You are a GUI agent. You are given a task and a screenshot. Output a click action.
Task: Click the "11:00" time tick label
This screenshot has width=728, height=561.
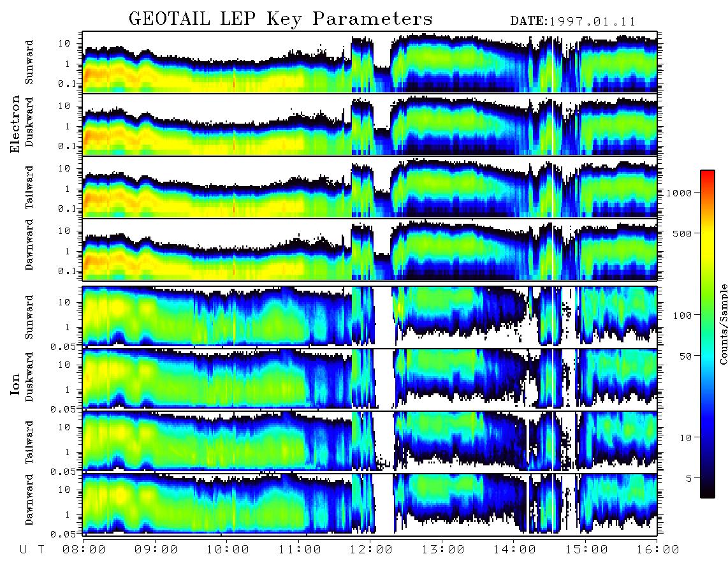coord(300,550)
